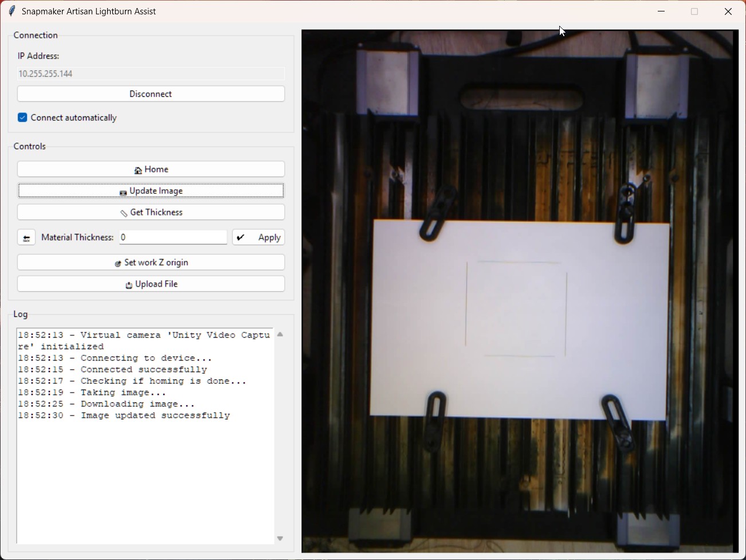746x560 pixels.
Task: Open the Upload File dialog
Action: (151, 284)
